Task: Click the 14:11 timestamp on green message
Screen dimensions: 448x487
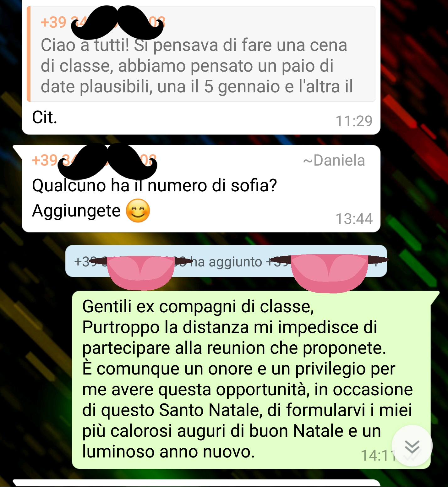Action: pyautogui.click(x=379, y=455)
